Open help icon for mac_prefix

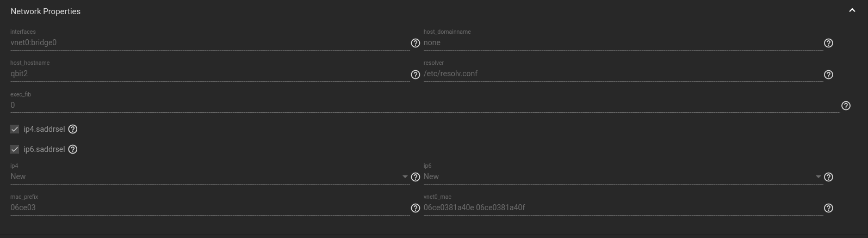coord(416,208)
